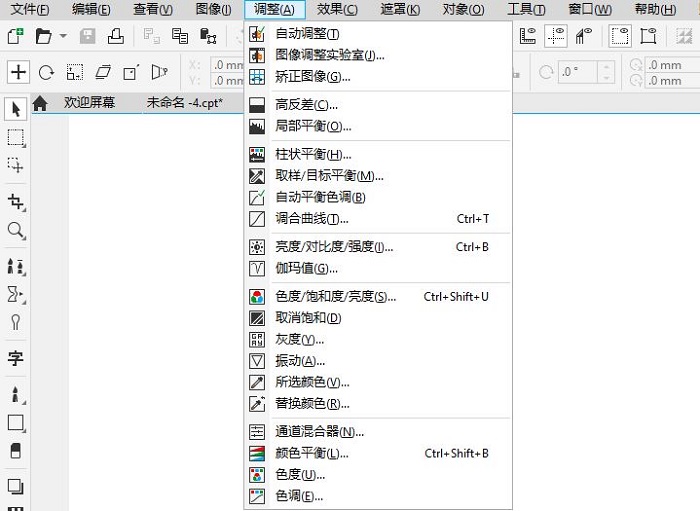The height and width of the screenshot is (511, 700).
Task: Choose 振动(A) menu item
Action: click(x=378, y=361)
